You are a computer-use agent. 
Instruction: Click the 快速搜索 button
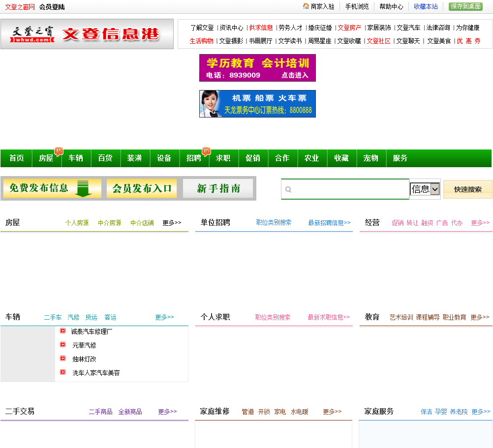tap(467, 189)
